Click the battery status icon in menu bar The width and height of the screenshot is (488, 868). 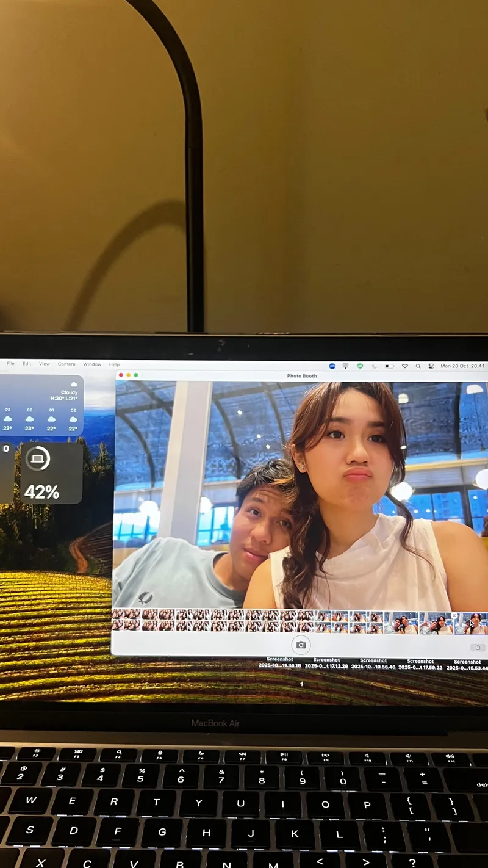(389, 366)
